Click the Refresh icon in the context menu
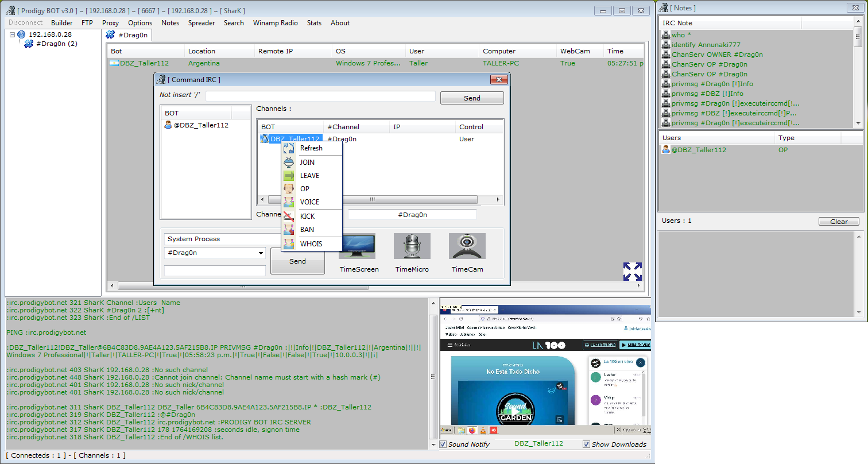 click(289, 148)
